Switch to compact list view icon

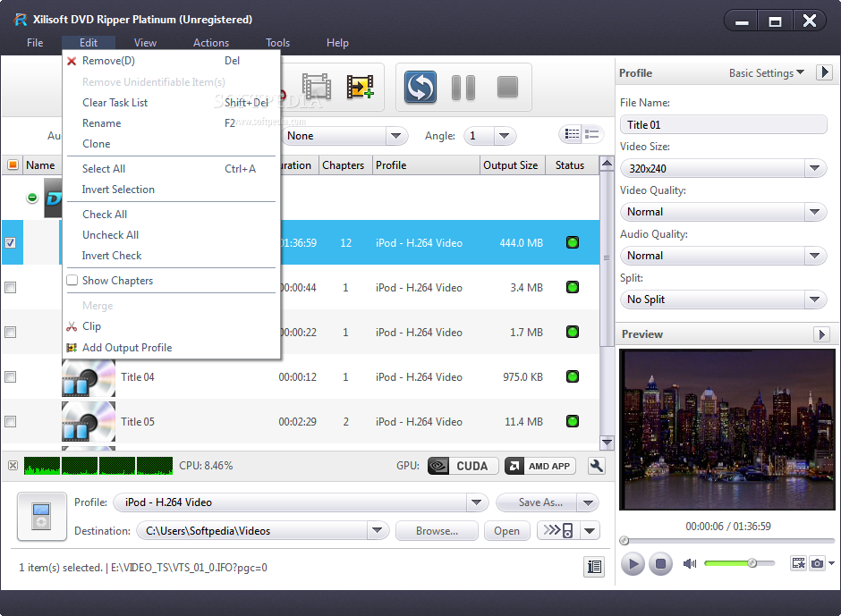pos(592,134)
